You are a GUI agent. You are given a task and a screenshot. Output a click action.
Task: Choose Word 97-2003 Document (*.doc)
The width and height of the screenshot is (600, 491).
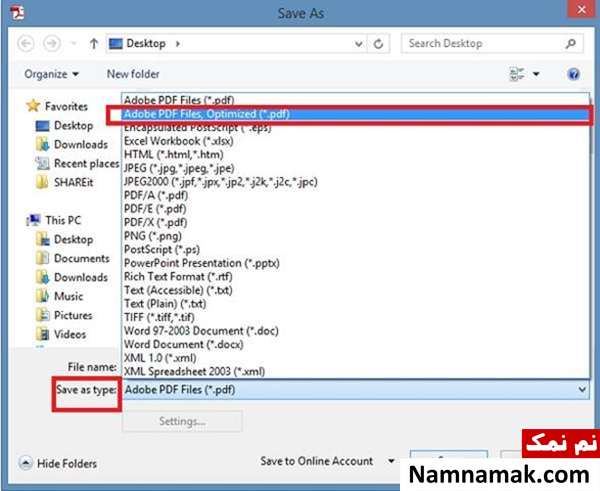[355, 331]
